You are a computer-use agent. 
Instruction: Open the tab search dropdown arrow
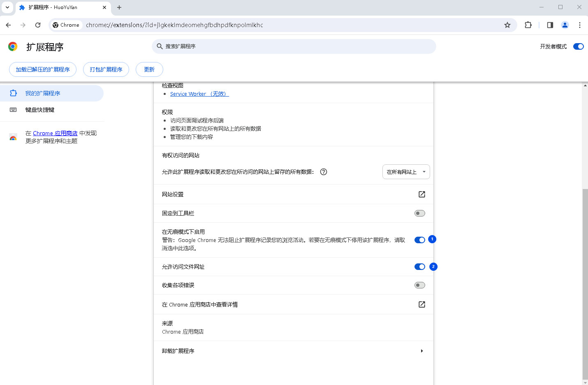[7, 7]
